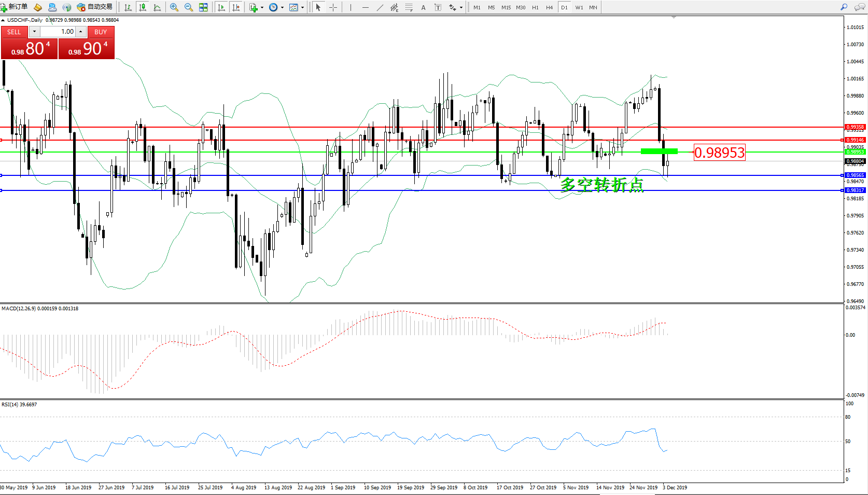868x495 pixels.
Task: Toggle the candlestick chart display mode
Action: coord(143,7)
